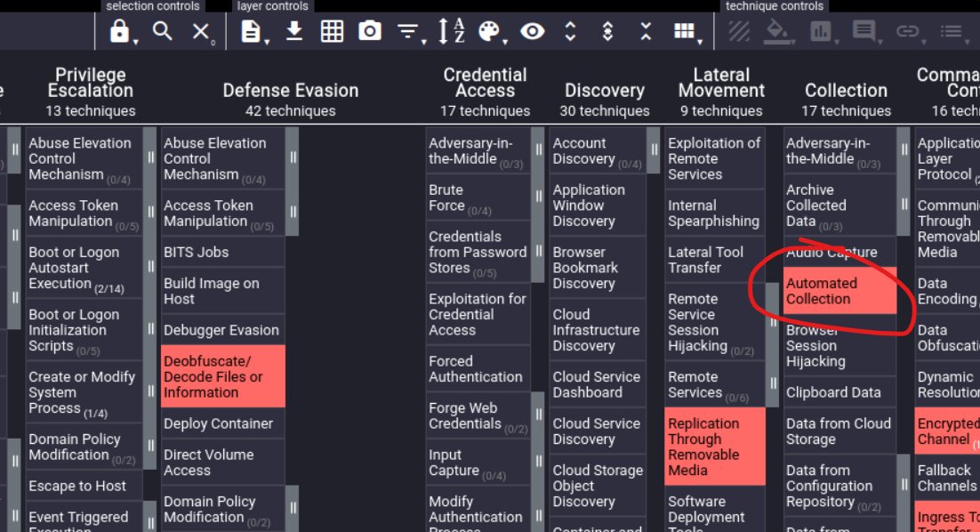
Task: Open the background color paint bucket
Action: pos(777,30)
